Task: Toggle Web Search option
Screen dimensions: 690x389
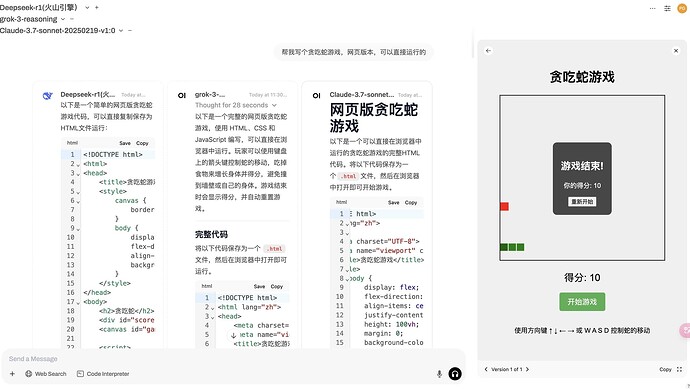Action: [46, 374]
